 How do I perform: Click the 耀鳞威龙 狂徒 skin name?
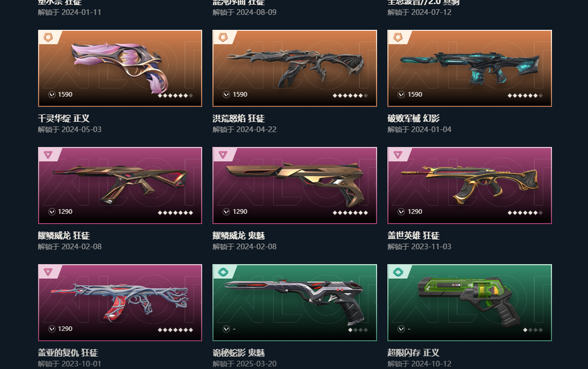click(64, 236)
